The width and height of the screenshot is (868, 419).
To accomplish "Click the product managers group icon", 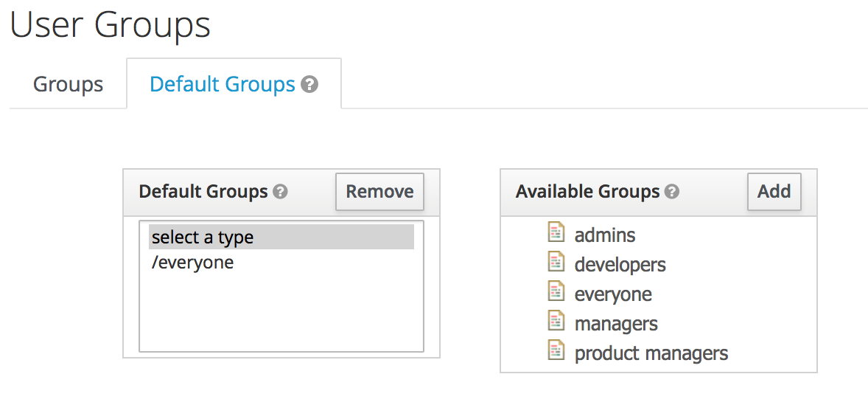I will 556,351.
